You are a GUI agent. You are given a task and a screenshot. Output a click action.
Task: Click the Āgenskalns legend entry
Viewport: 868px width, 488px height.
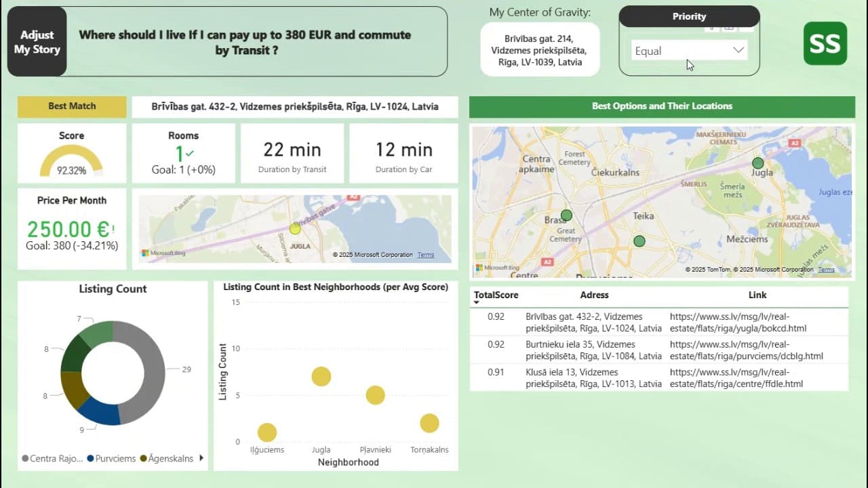(167, 458)
